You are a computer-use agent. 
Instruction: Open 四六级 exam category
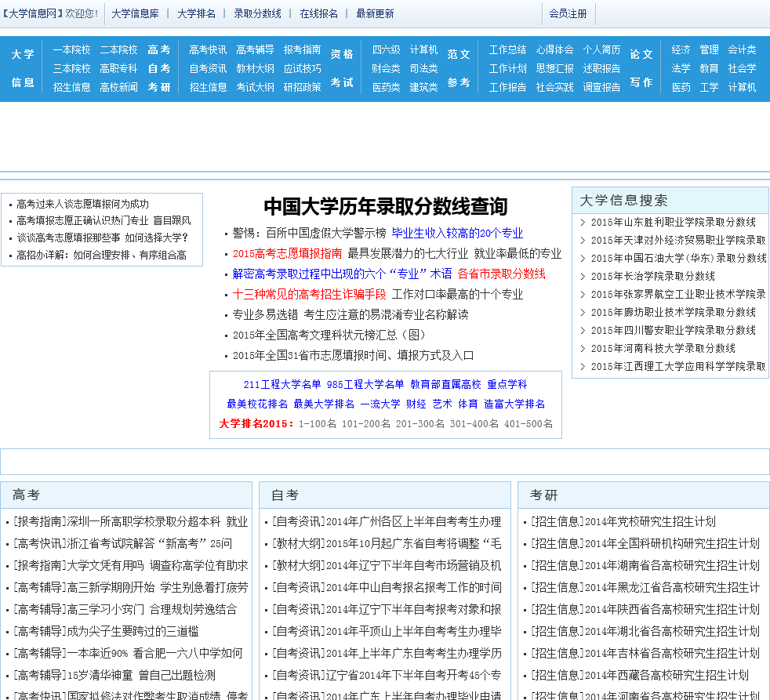pyautogui.click(x=386, y=49)
